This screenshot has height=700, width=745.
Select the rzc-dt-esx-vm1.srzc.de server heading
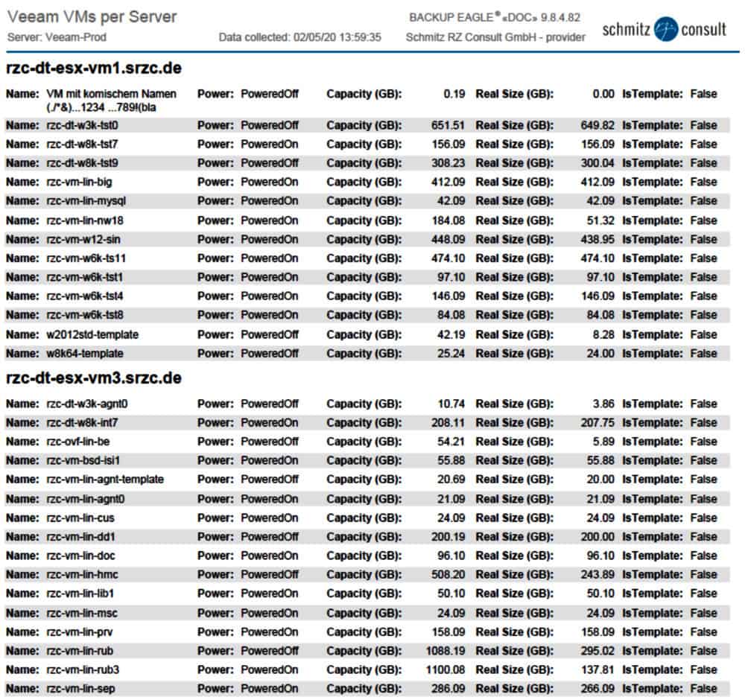pyautogui.click(x=94, y=69)
